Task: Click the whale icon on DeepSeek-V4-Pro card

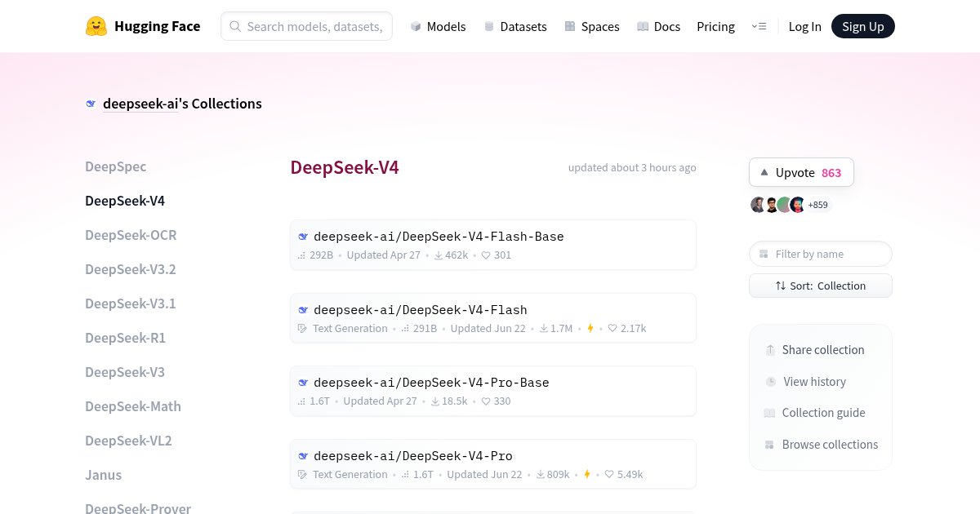Action: coord(303,456)
